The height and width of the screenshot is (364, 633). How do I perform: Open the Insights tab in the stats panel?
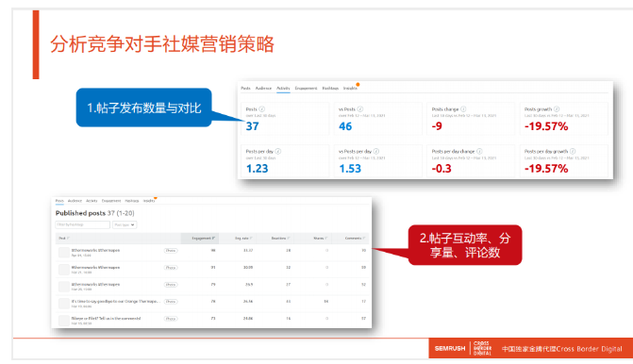tap(350, 88)
